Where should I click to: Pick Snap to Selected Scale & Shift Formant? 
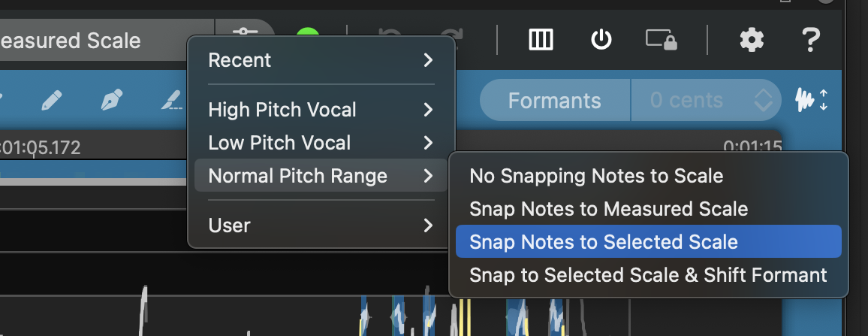(647, 275)
